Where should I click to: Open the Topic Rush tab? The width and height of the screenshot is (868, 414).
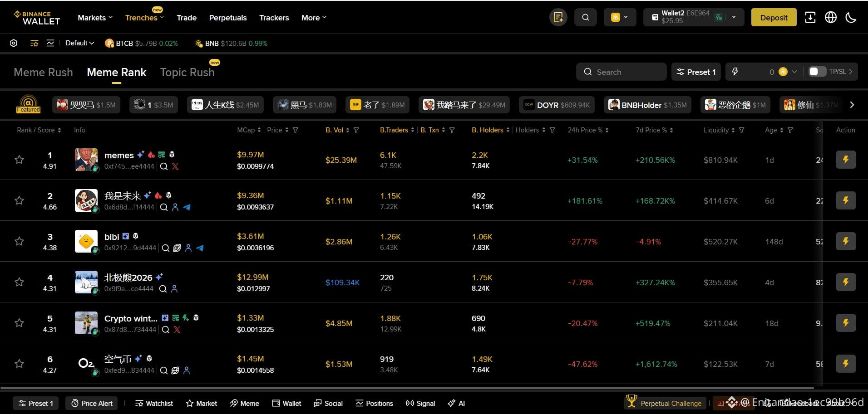click(x=187, y=72)
